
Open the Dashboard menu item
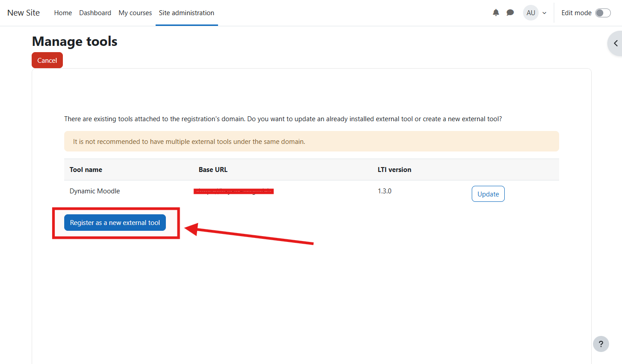point(95,13)
